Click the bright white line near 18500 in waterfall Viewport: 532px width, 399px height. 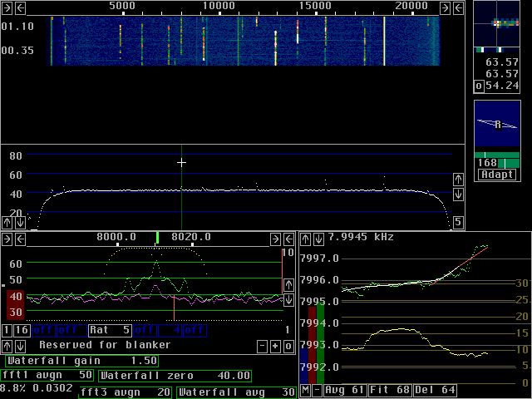click(x=384, y=41)
